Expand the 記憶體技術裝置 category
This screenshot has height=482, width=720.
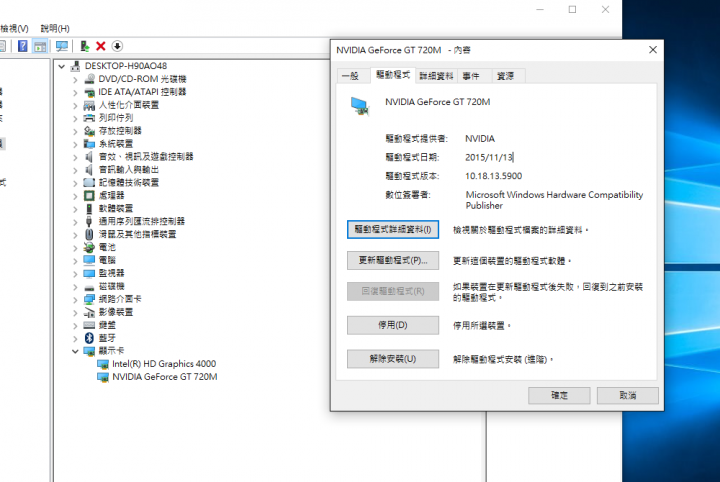coord(75,183)
